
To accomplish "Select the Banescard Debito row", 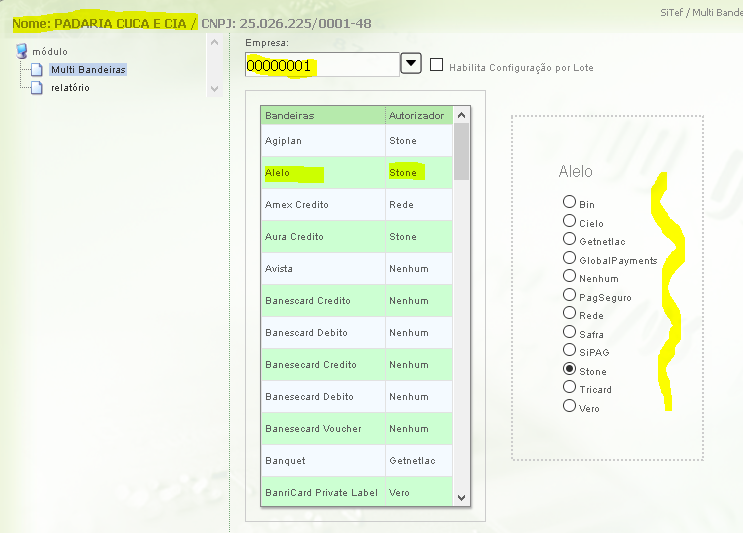I will (x=357, y=333).
